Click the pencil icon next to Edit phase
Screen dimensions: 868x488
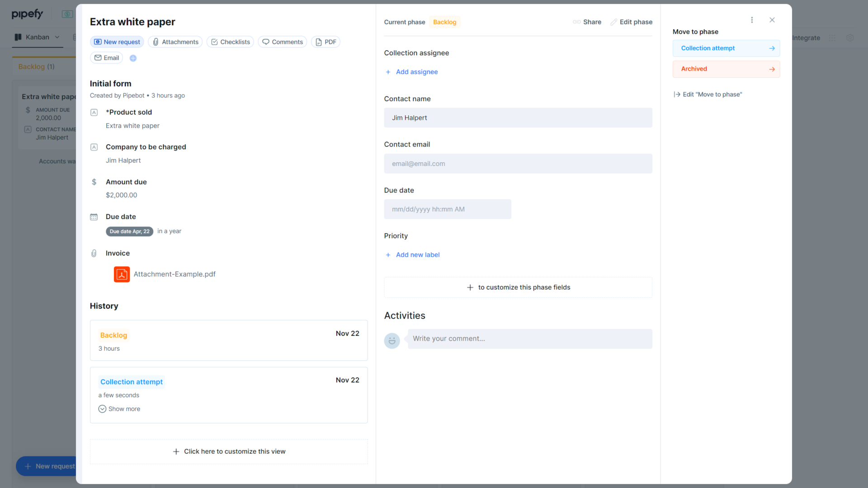(614, 22)
